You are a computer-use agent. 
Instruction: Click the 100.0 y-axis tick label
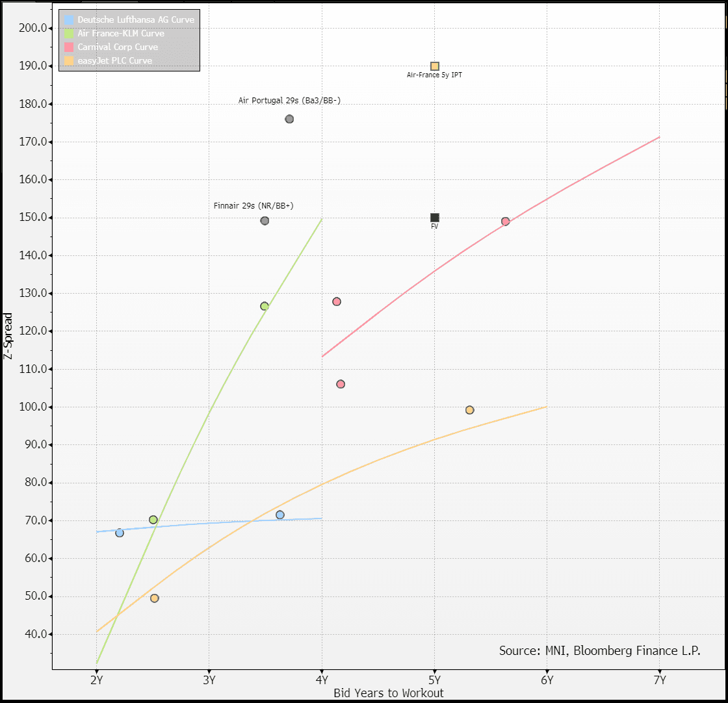[33, 407]
